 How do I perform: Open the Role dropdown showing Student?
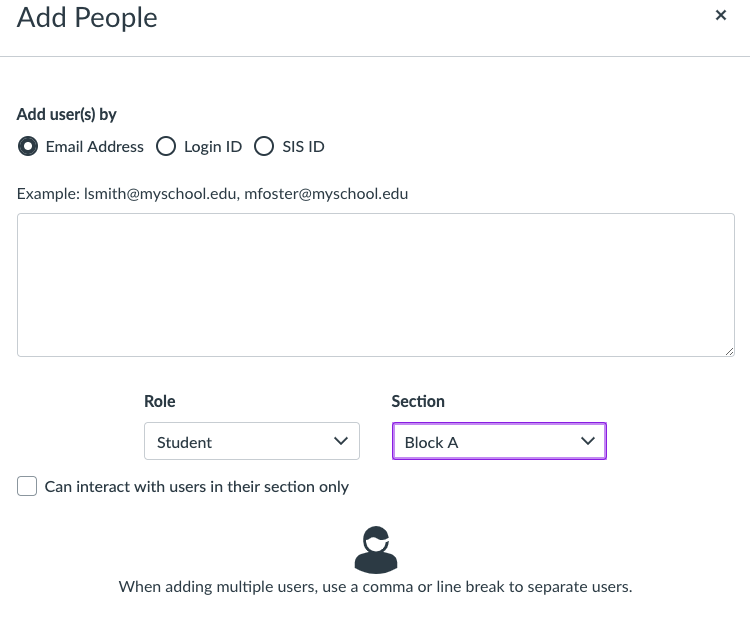click(x=251, y=441)
